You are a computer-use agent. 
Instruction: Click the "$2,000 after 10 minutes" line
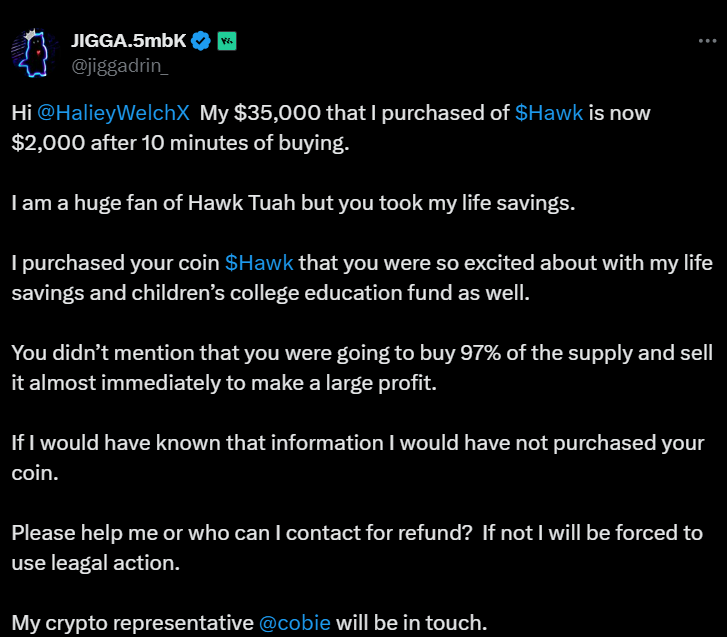(180, 143)
